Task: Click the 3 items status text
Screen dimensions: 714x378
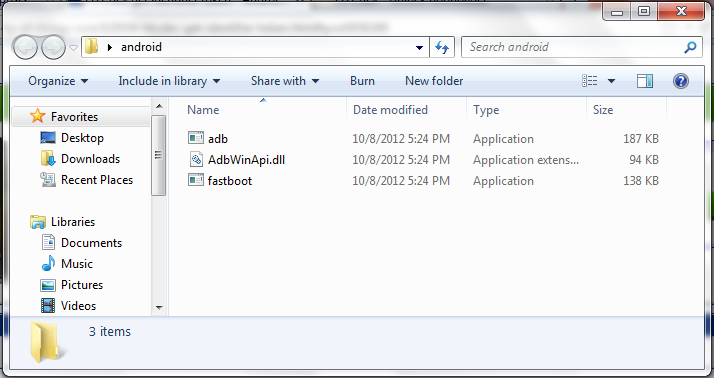Action: (x=110, y=332)
